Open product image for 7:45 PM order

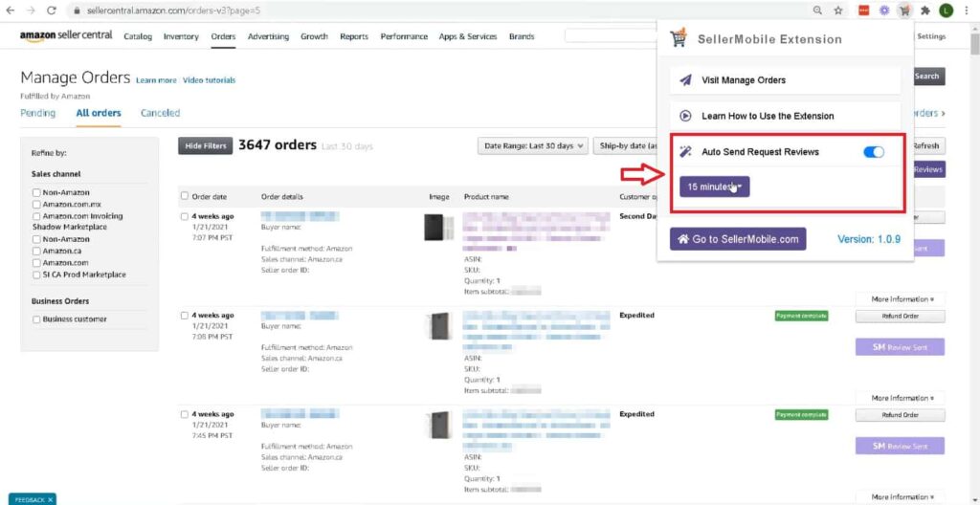tap(438, 425)
